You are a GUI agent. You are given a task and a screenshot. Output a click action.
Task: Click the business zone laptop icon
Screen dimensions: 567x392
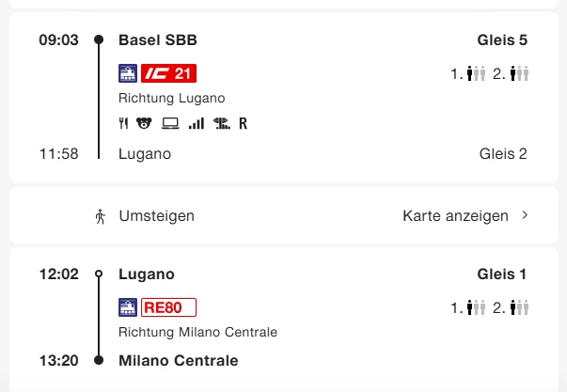pos(170,123)
